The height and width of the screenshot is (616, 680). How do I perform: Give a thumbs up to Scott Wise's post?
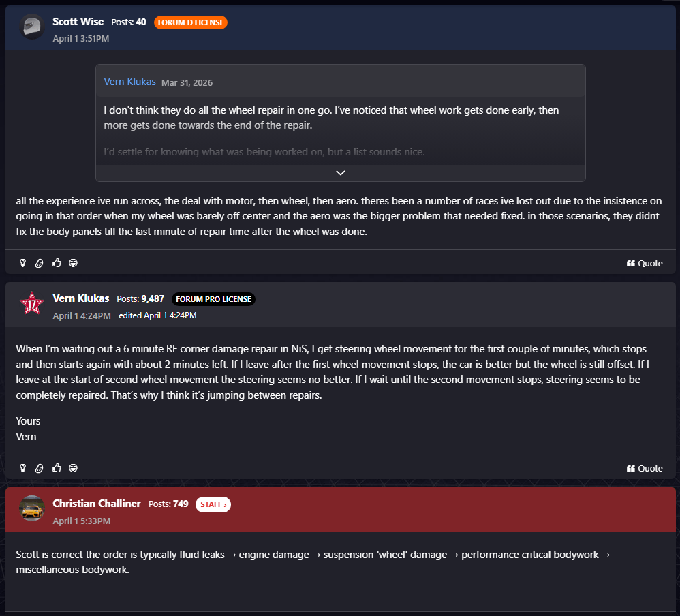coord(57,263)
